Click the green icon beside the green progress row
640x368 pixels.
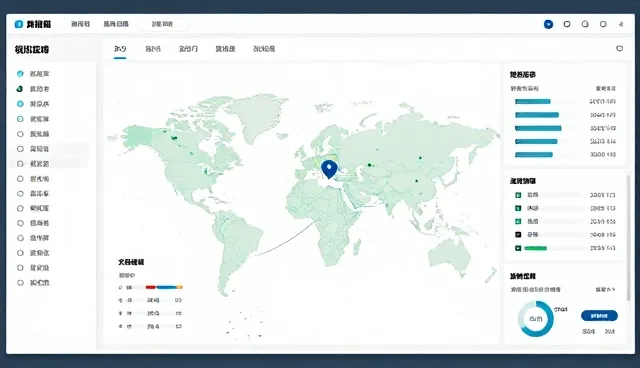(x=518, y=248)
